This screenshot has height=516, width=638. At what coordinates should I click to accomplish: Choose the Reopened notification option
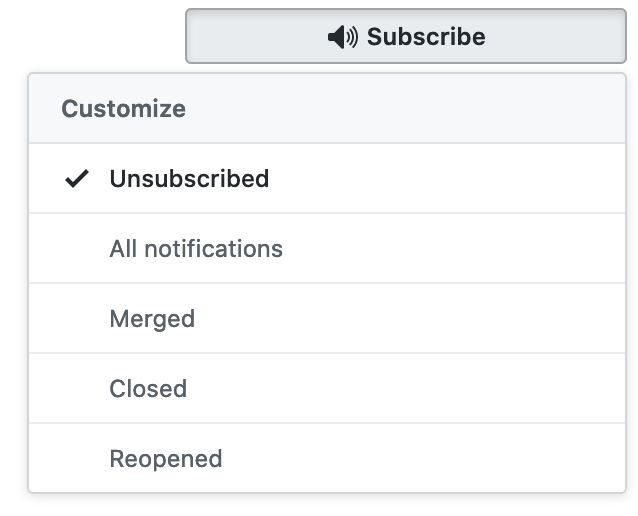[166, 459]
